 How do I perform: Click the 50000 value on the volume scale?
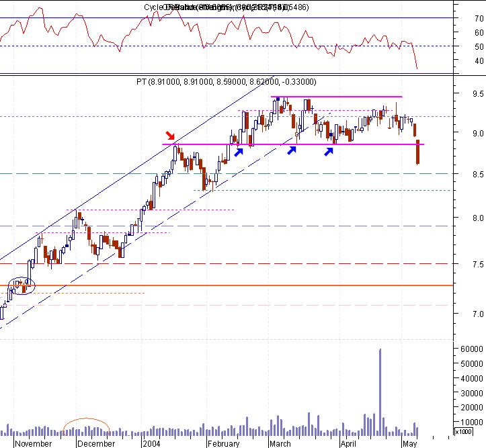[472, 364]
